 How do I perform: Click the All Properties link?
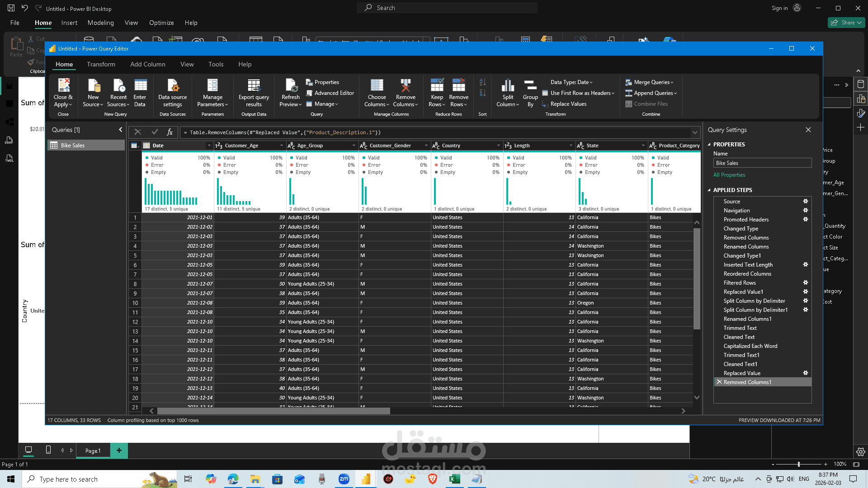click(729, 175)
